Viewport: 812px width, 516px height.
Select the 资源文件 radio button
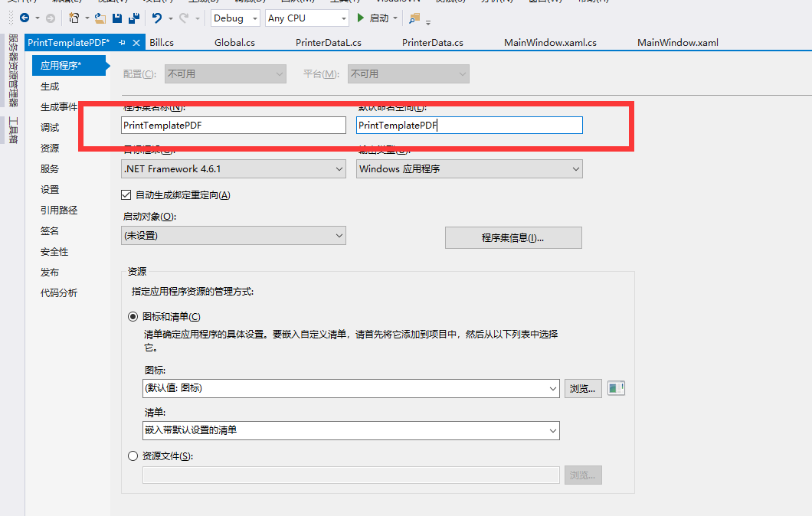pyautogui.click(x=133, y=456)
